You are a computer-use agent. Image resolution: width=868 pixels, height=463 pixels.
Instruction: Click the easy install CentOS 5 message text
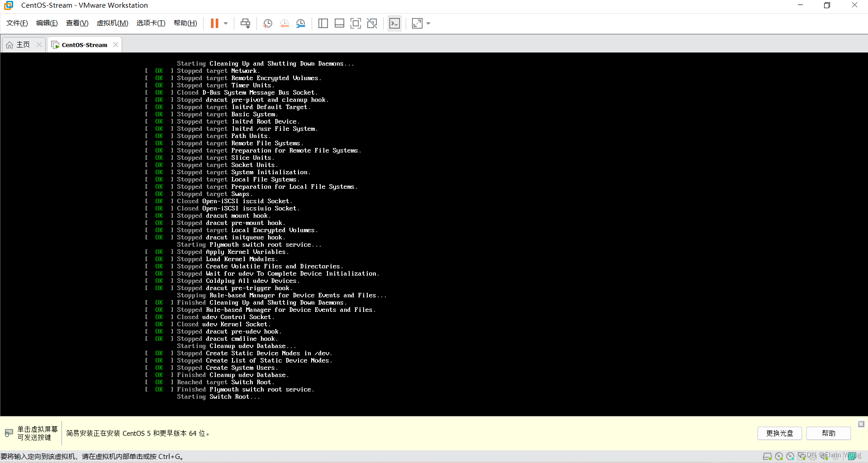tap(138, 433)
